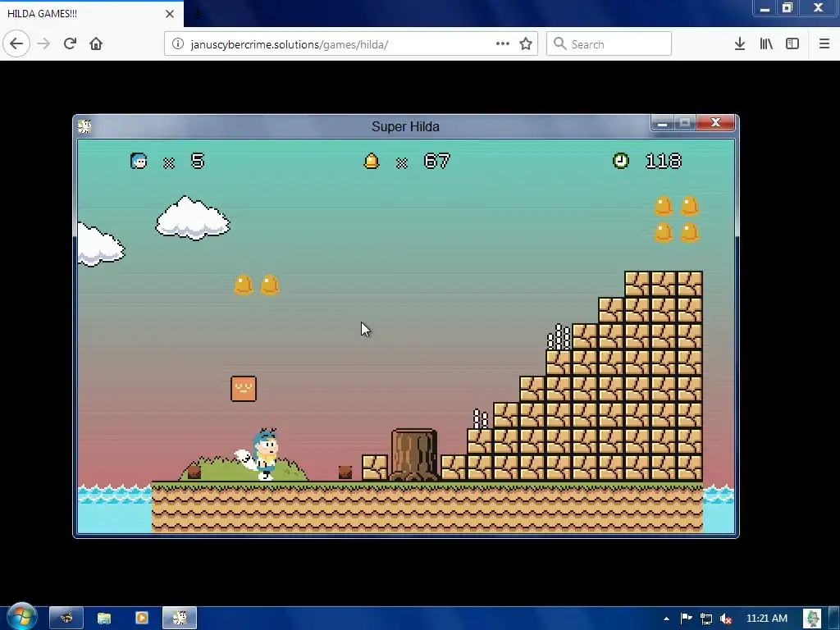
Task: Minimize the browser window
Action: (765, 8)
